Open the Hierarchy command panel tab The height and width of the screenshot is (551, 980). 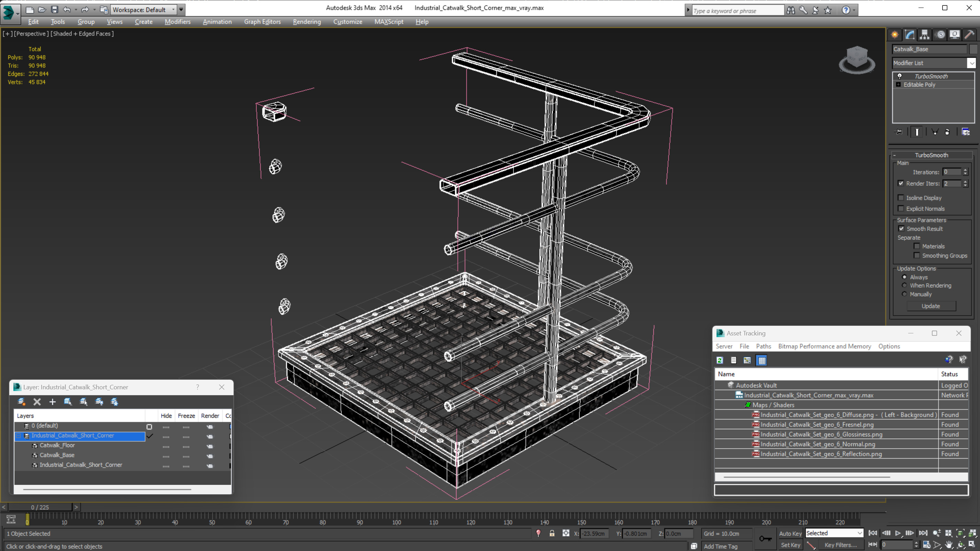click(924, 35)
